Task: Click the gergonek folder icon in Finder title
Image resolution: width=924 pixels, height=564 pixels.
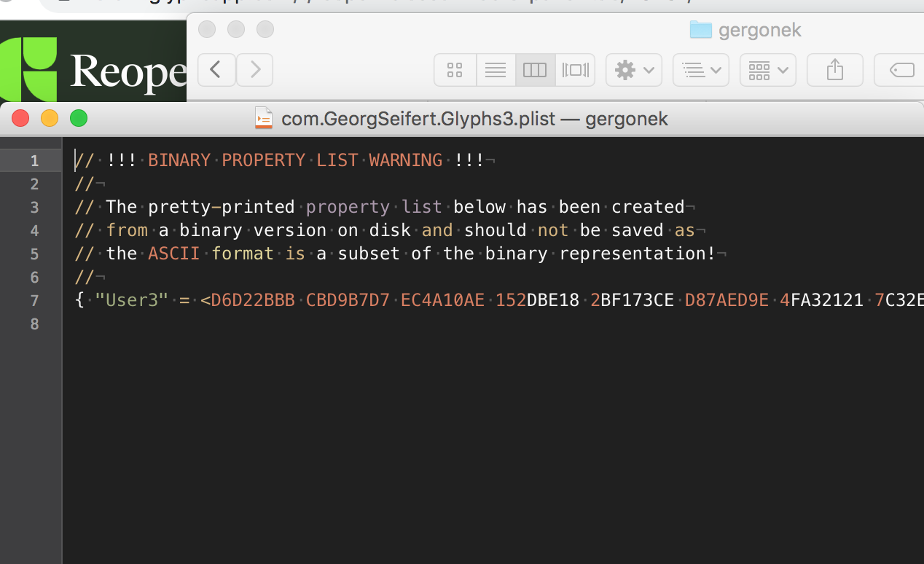Action: (700, 30)
